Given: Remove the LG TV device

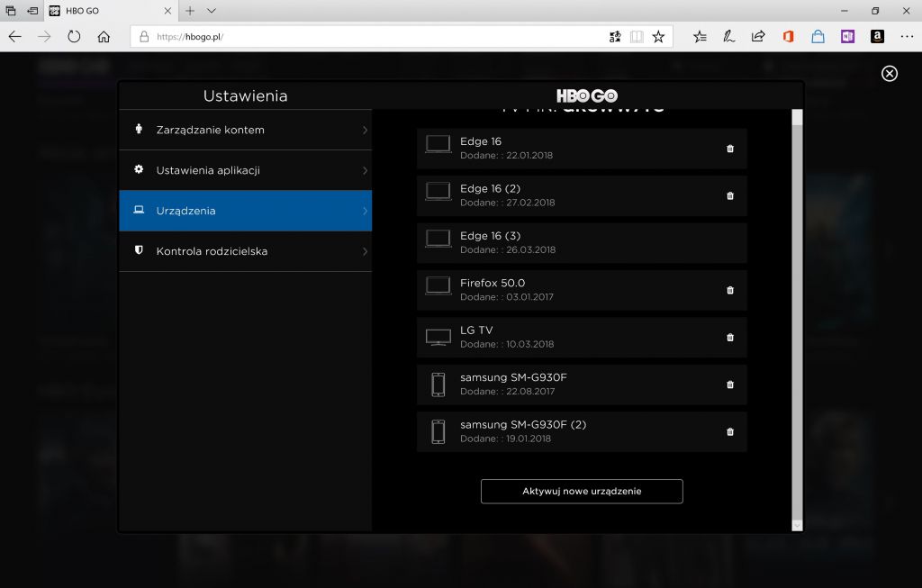Looking at the screenshot, I should [729, 338].
